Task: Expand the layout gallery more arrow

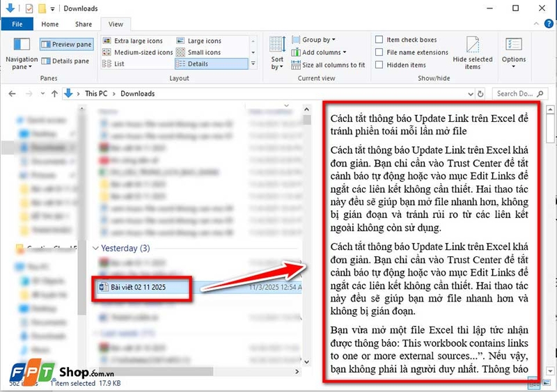Action: click(253, 63)
